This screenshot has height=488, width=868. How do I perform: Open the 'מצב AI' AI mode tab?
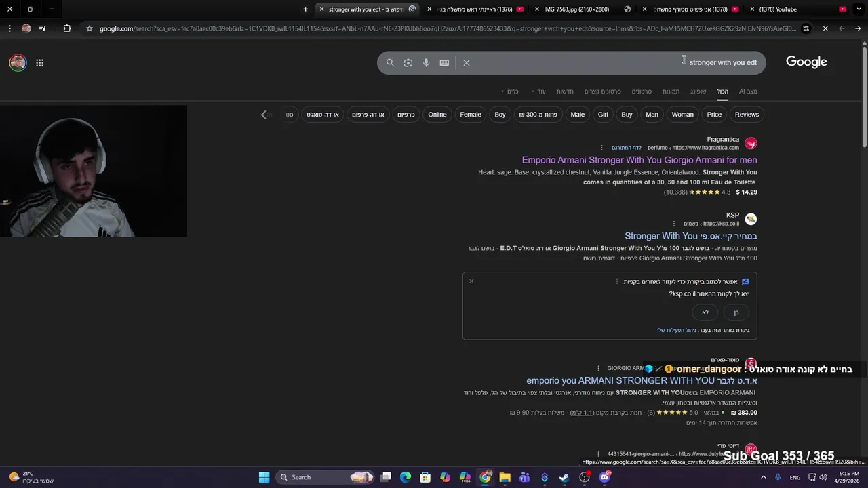coord(748,91)
